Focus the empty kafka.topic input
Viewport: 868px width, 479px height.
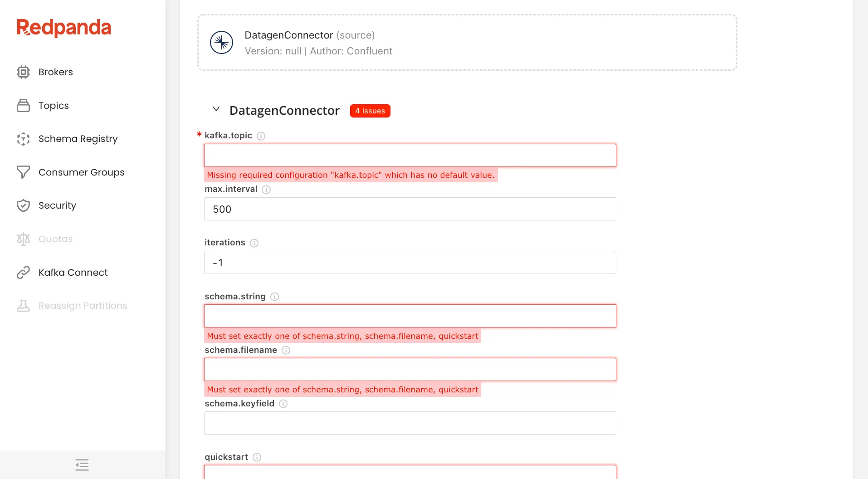410,155
